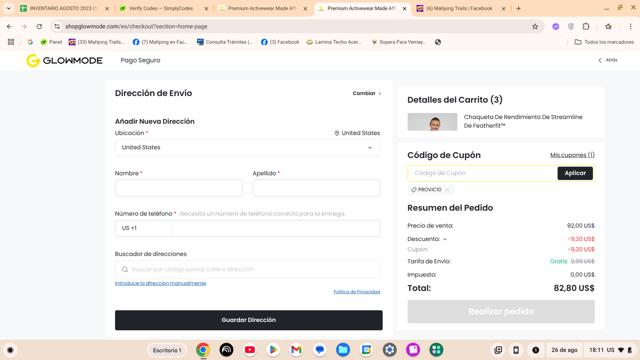Open the (3) Facebook bookmark
The width and height of the screenshot is (640, 360).
click(x=280, y=42)
